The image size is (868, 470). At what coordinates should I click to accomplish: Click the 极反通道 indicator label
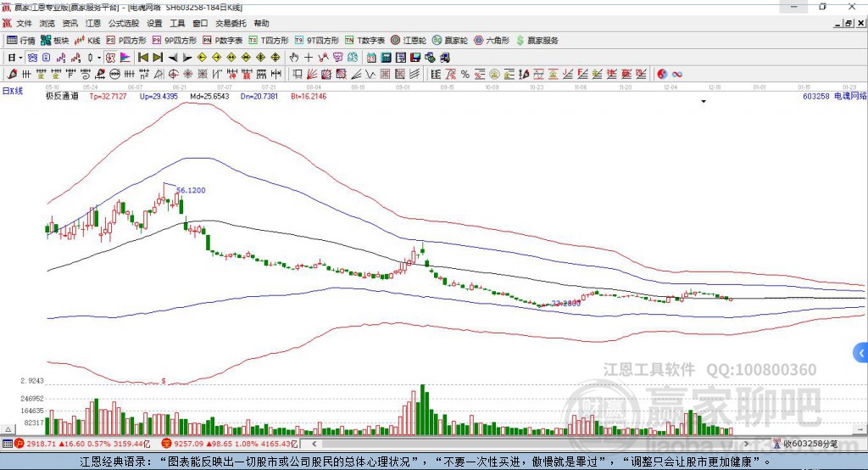(62, 96)
